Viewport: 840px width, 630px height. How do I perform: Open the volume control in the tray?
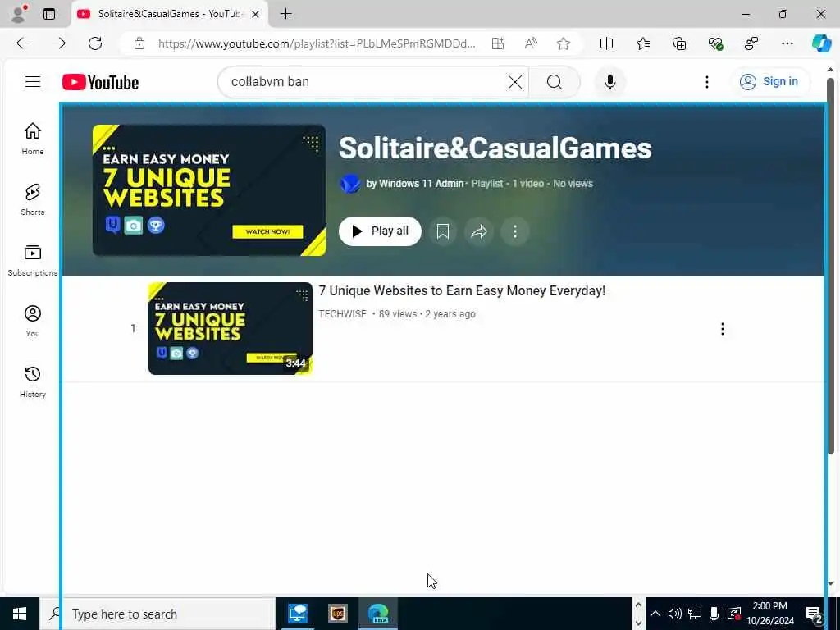point(674,614)
